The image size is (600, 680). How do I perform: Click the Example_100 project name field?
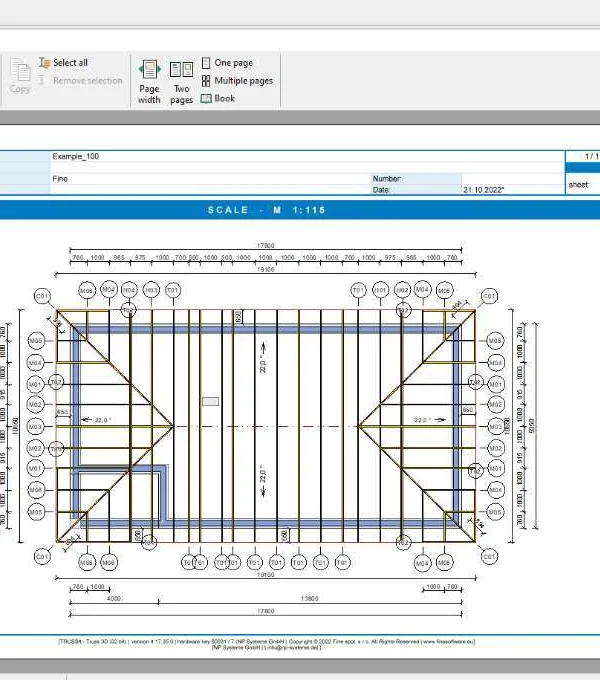[307, 157]
